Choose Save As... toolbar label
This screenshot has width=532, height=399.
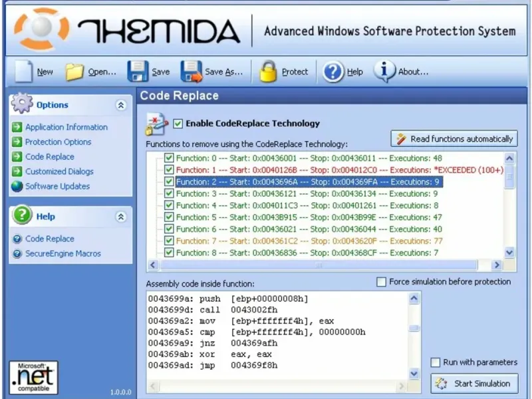point(224,72)
